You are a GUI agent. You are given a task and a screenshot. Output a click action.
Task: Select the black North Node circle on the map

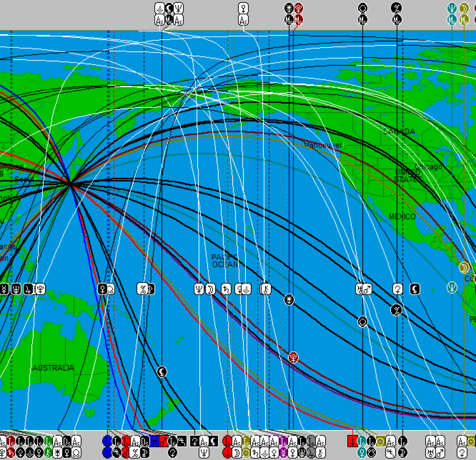click(x=363, y=322)
